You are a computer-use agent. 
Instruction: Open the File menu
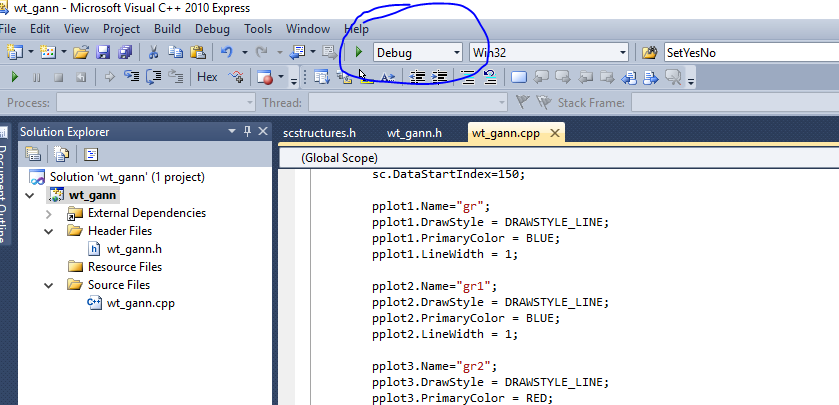tap(7, 29)
